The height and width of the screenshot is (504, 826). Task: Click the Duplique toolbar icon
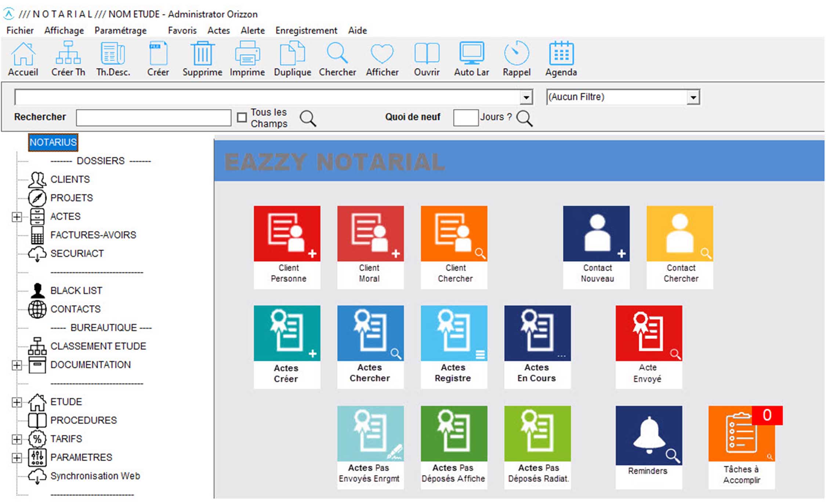(x=293, y=59)
